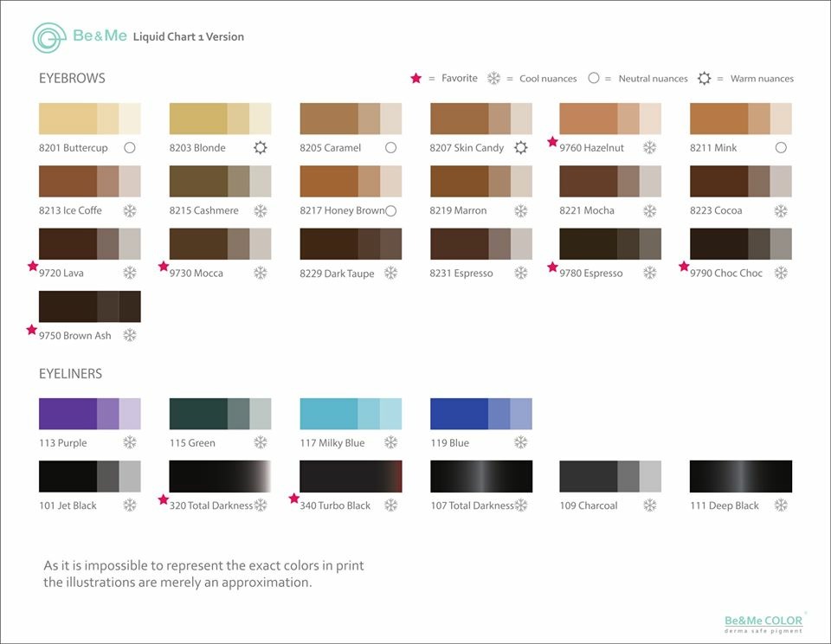831x644 pixels.
Task: Click the snowflake beside 113 Purple
Action: tap(130, 442)
